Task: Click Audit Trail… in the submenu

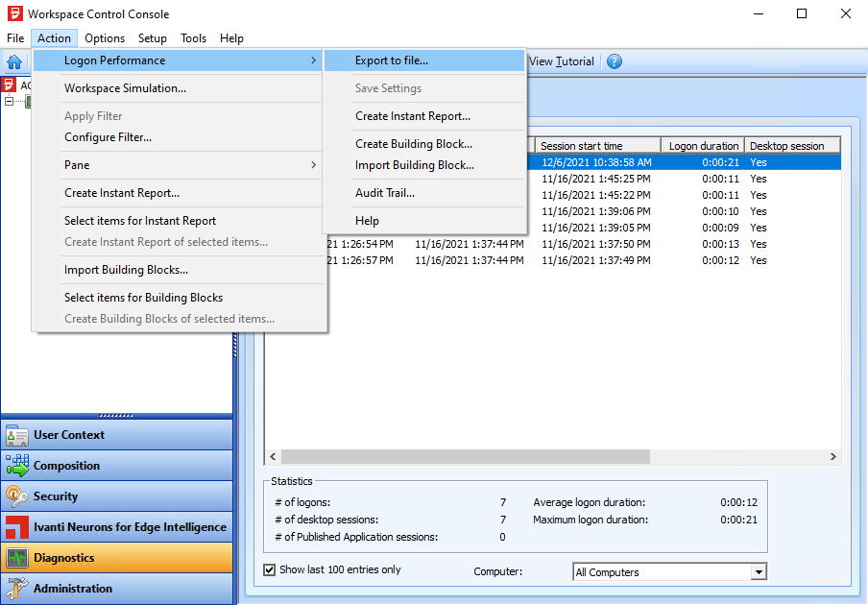Action: coord(385,193)
